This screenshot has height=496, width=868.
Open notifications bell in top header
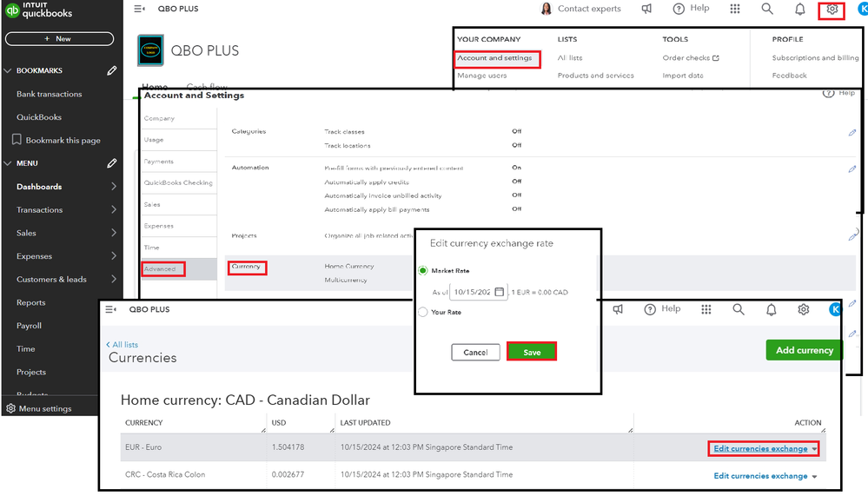click(x=800, y=10)
